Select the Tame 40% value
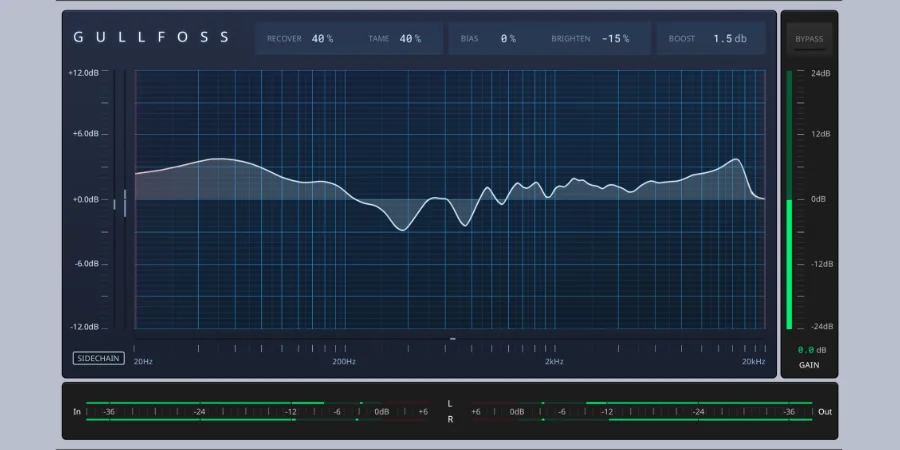The height and width of the screenshot is (450, 900). pyautogui.click(x=410, y=38)
